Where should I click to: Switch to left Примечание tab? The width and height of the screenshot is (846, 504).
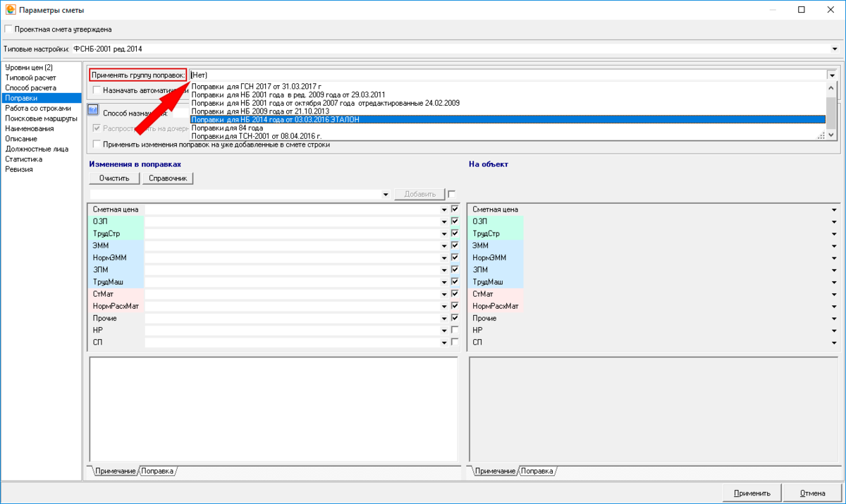(x=115, y=471)
